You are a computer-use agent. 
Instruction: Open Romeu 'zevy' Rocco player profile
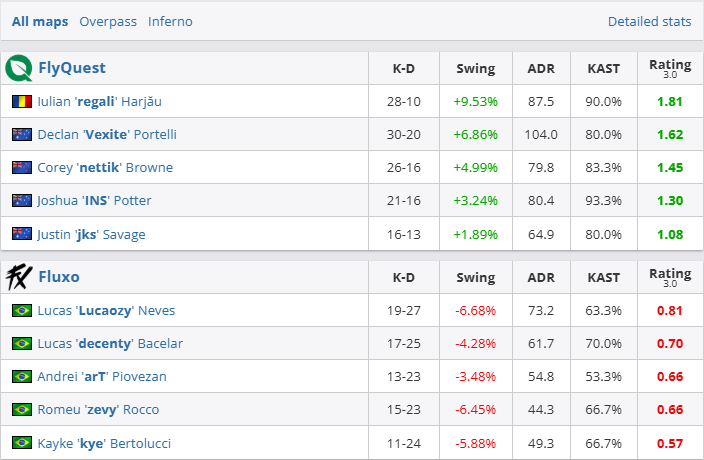click(x=98, y=410)
